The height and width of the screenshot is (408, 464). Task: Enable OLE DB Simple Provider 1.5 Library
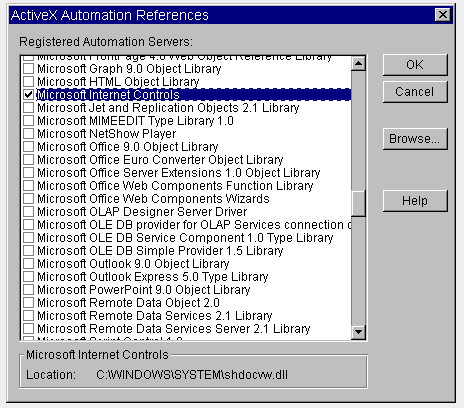click(x=29, y=251)
